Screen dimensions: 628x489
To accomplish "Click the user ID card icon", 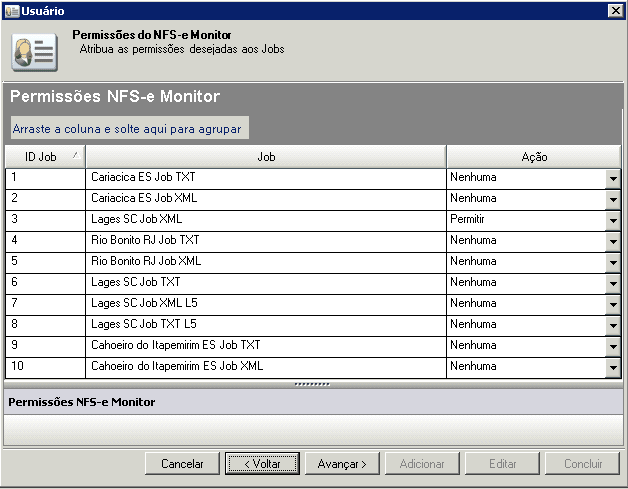I will click(x=34, y=52).
